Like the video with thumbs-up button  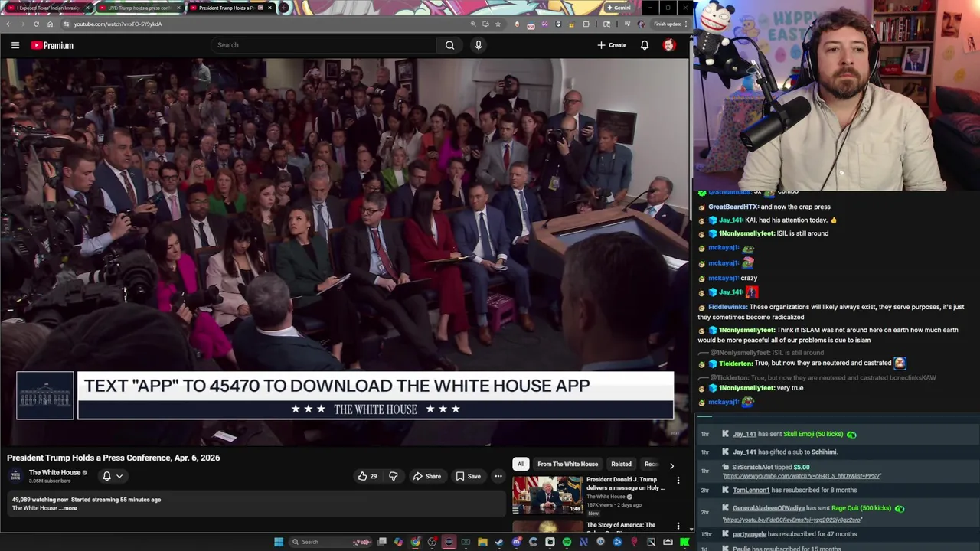coord(367,476)
